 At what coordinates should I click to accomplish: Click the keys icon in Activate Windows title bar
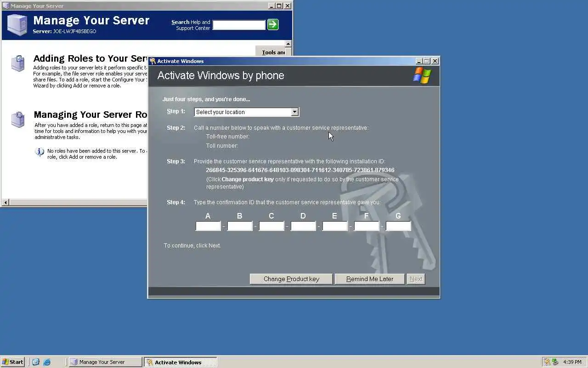coord(153,61)
